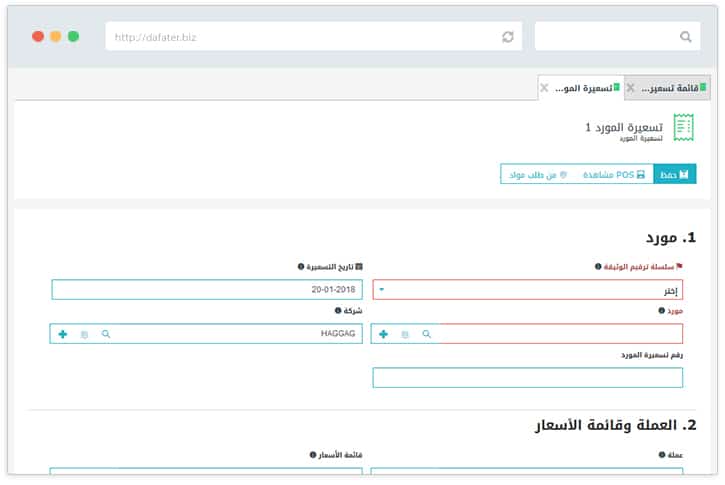The width and height of the screenshot is (725, 485).
Task: Close the تسعيرة المو... tab
Action: [544, 88]
